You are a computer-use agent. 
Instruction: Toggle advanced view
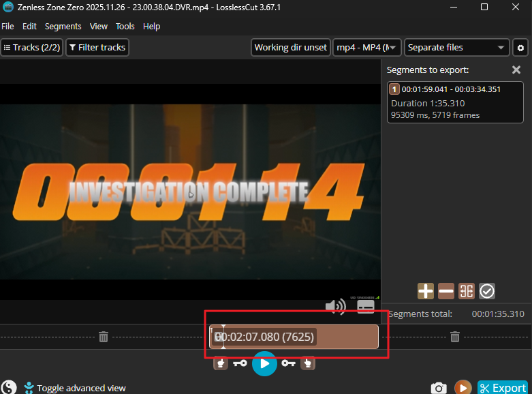pyautogui.click(x=75, y=388)
